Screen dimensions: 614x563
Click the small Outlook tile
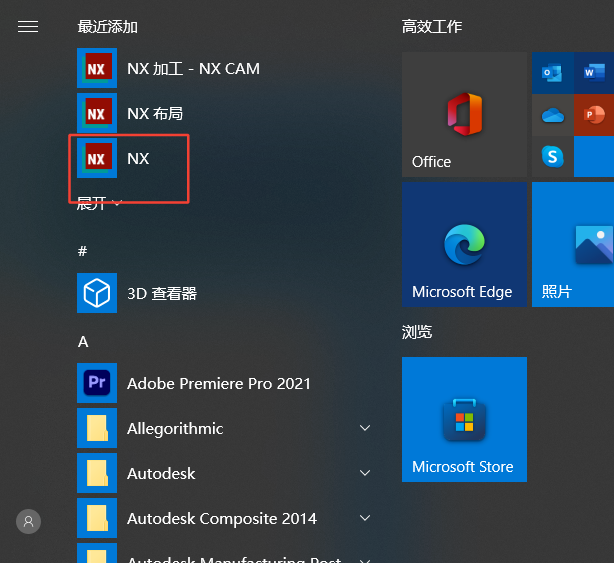[x=552, y=73]
